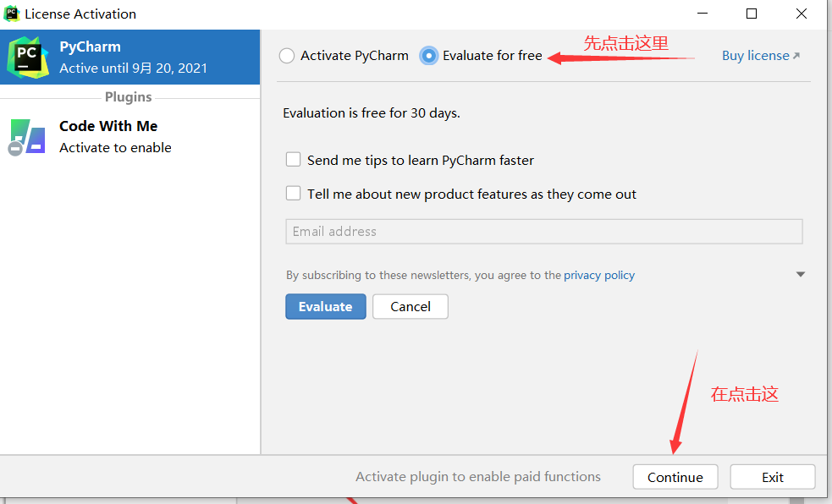Check Tell me about new product features
This screenshot has width=832, height=504.
pos(294,193)
